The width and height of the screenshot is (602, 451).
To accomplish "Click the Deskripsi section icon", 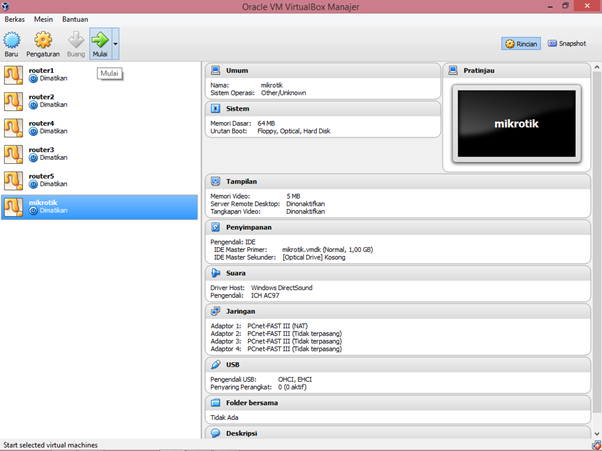I will click(216, 433).
